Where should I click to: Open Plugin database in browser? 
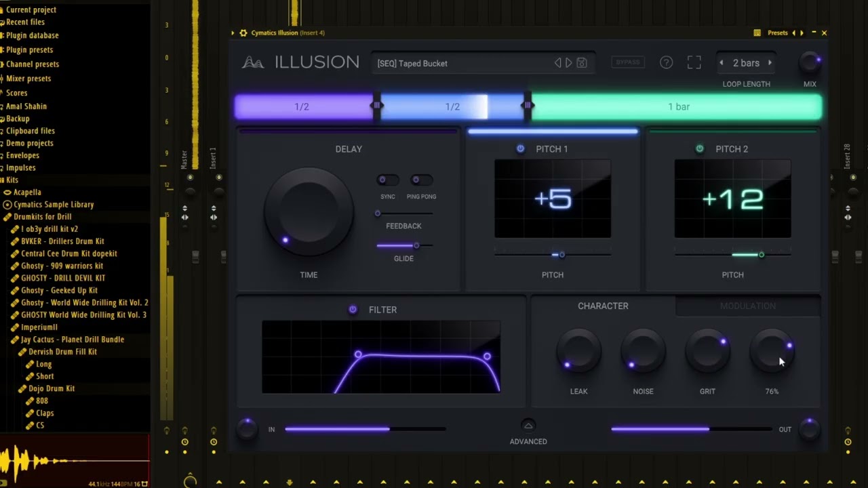(32, 35)
